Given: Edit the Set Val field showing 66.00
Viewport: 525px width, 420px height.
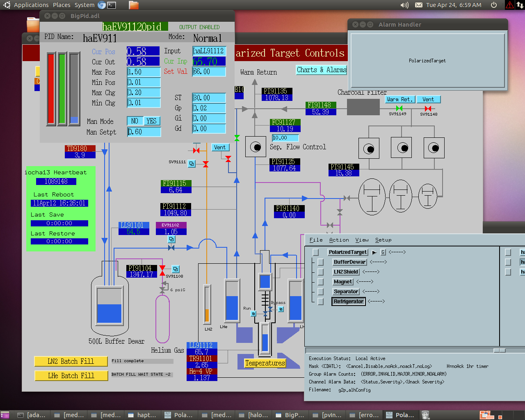Looking at the screenshot, I should (209, 71).
